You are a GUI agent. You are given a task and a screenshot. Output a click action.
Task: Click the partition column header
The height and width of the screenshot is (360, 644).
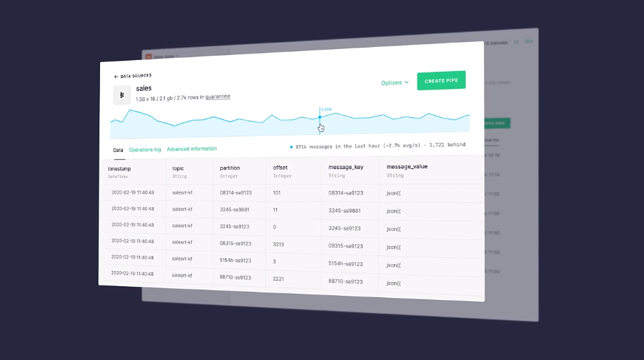coord(230,168)
